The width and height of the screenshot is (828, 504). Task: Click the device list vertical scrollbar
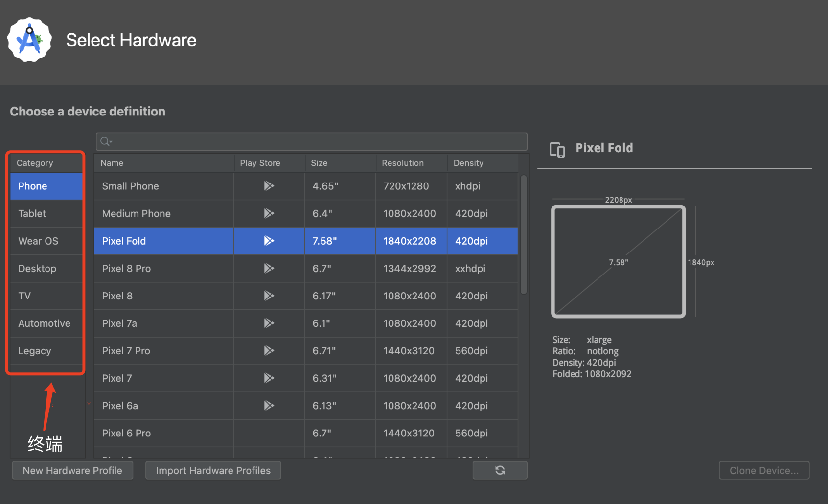523,235
